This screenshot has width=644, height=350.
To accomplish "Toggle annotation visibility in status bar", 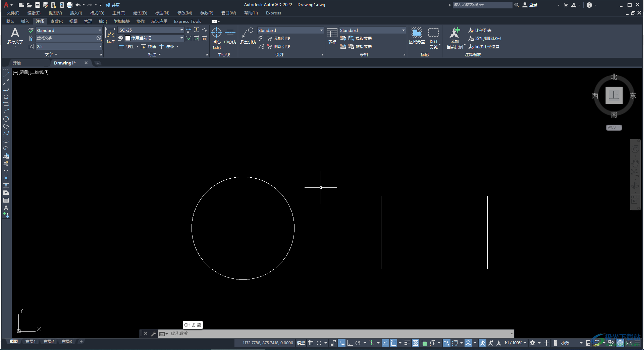I will [x=483, y=343].
